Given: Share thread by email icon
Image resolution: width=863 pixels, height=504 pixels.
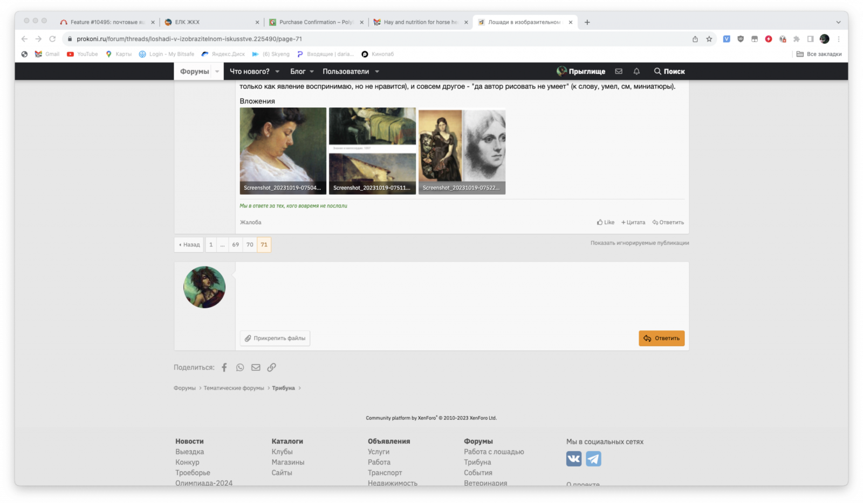Looking at the screenshot, I should 256,368.
